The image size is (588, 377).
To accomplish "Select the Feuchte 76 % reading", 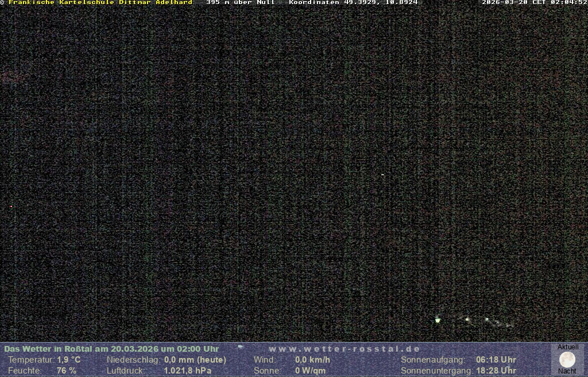I will pos(67,371).
